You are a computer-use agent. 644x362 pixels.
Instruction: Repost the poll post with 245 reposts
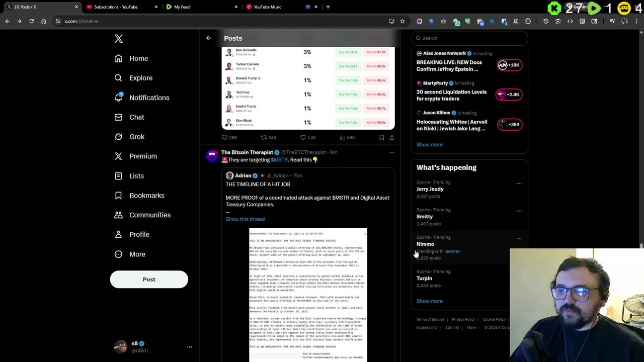coord(268,137)
